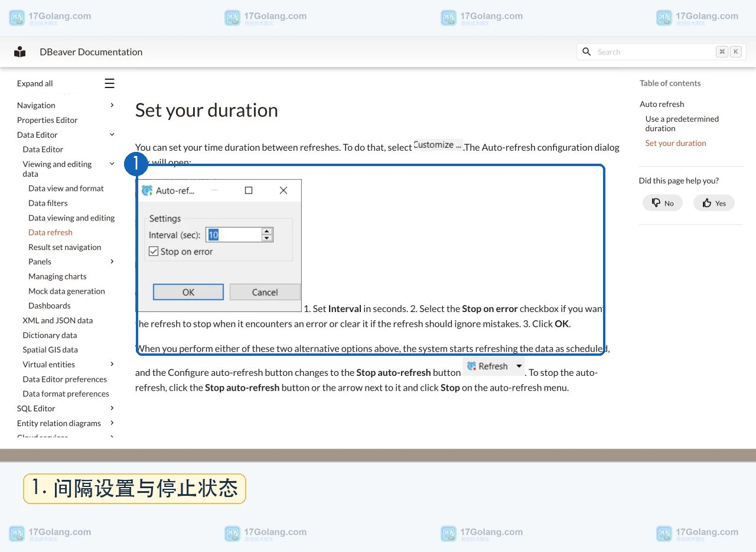The height and width of the screenshot is (552, 756).
Task: Open the Dictionary data page
Action: click(x=50, y=335)
